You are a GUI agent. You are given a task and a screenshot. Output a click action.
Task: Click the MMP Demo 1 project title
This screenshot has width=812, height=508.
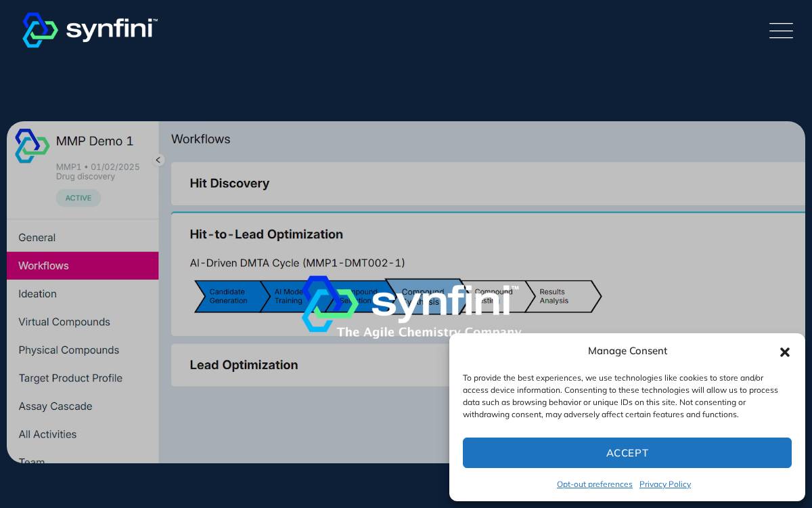(x=95, y=141)
